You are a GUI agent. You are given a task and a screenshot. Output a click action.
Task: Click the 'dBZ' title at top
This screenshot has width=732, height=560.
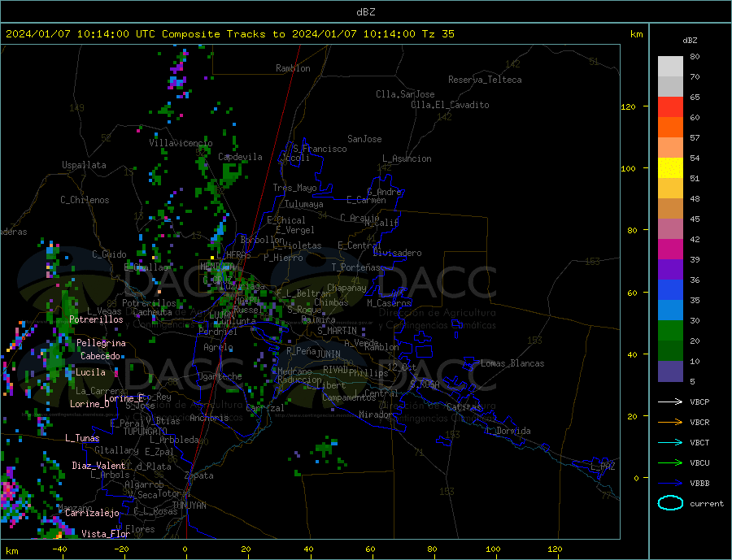pyautogui.click(x=365, y=12)
